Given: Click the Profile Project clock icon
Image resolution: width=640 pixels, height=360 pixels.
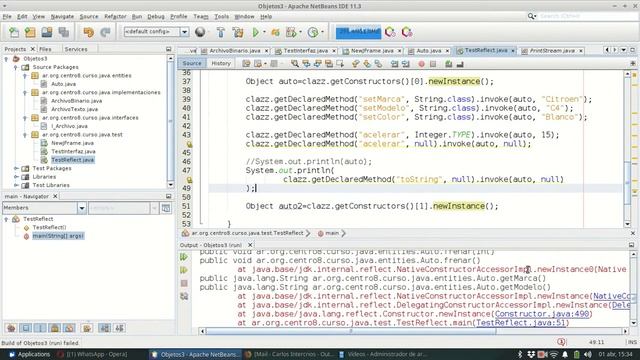Looking at the screenshot, I should [x=313, y=32].
